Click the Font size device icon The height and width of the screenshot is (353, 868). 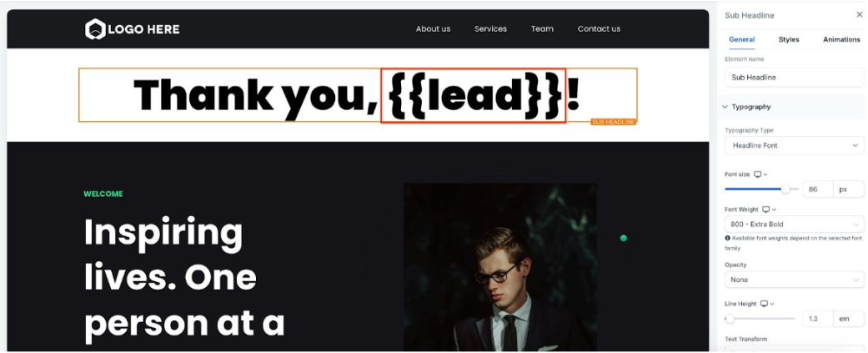click(758, 174)
